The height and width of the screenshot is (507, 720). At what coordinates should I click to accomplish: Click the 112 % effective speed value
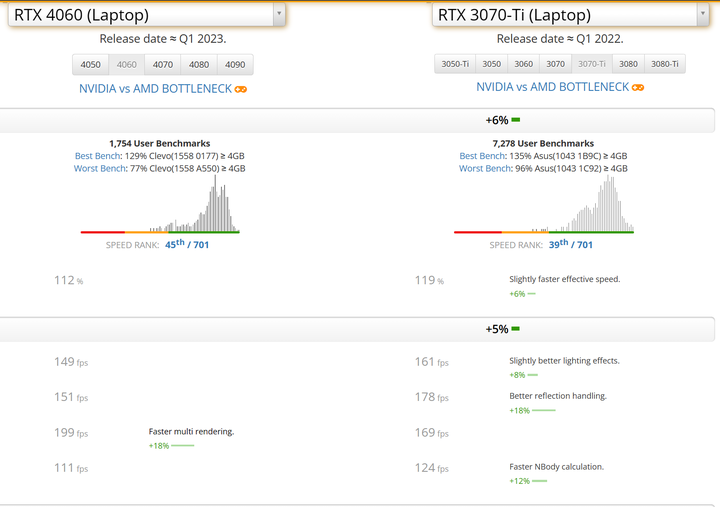tap(68, 280)
